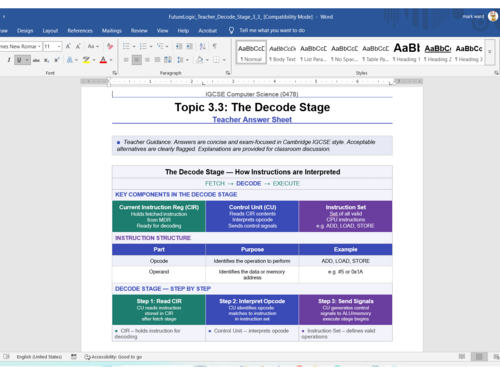
Task: Apply strikethrough formatting
Action: pyautogui.click(x=36, y=60)
